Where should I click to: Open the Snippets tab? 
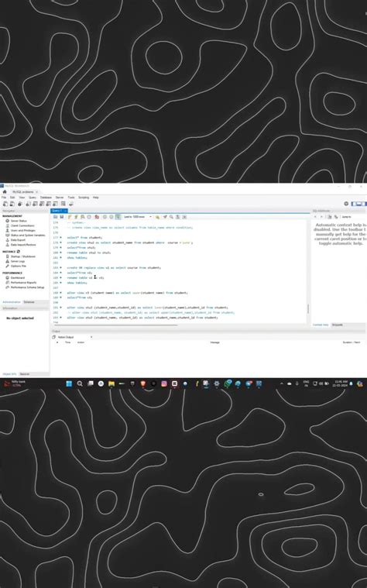click(338, 325)
